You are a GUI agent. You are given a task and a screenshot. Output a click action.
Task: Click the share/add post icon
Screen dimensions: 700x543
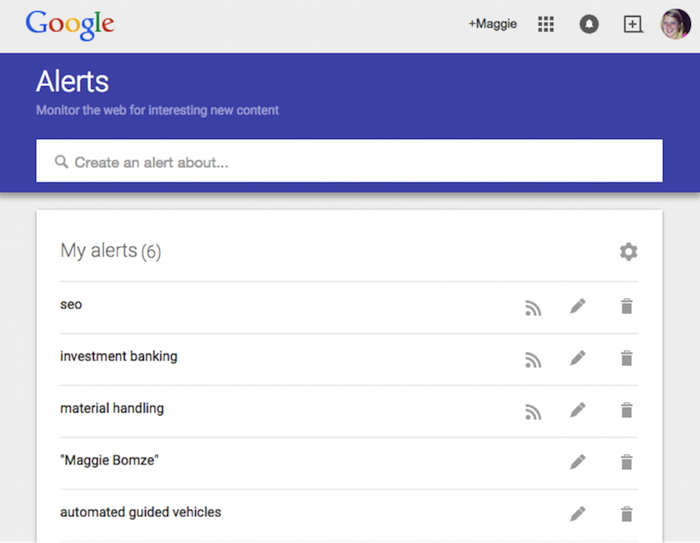632,25
